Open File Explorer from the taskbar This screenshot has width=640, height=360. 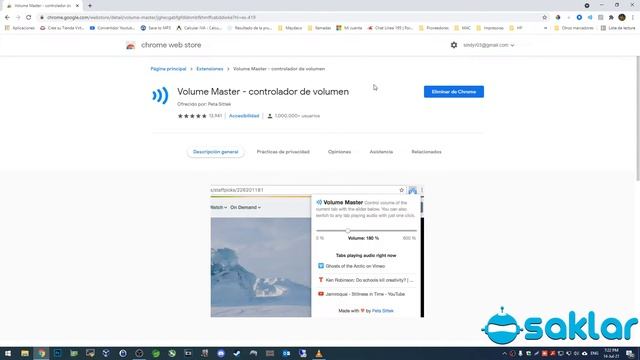(25, 353)
